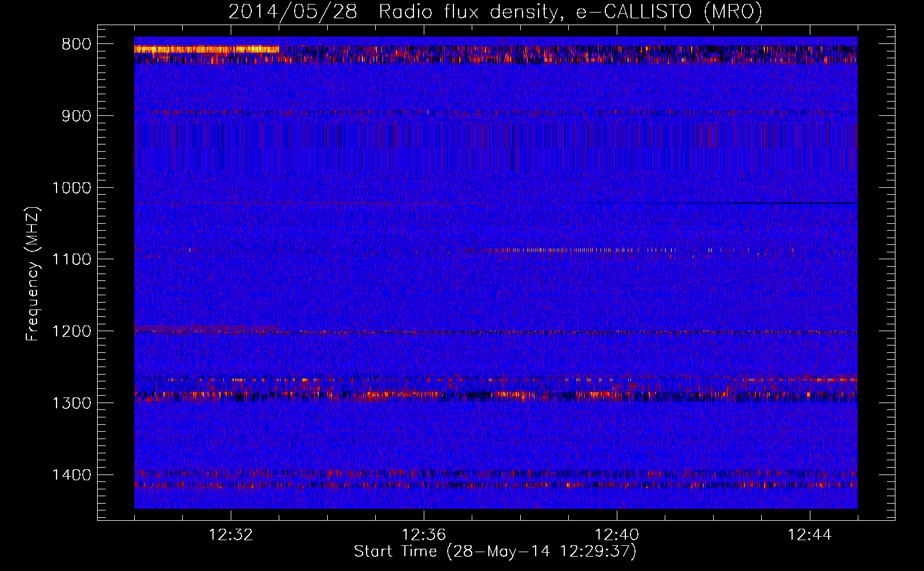Click the plot title '2014/05/28 Radio flux density'

coord(495,11)
